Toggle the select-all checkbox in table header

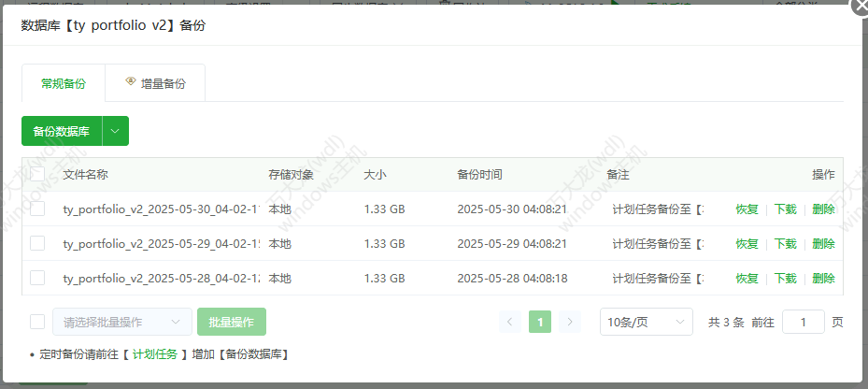point(37,174)
